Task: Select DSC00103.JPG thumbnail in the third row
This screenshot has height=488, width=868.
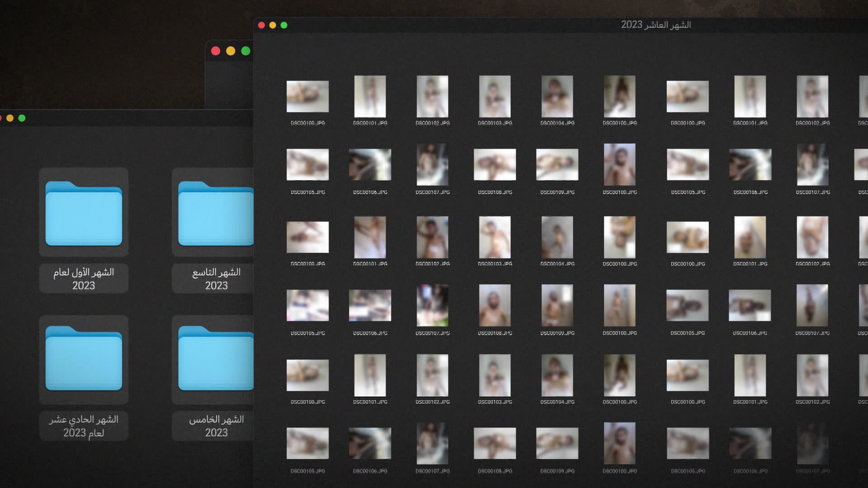Action: tap(495, 237)
